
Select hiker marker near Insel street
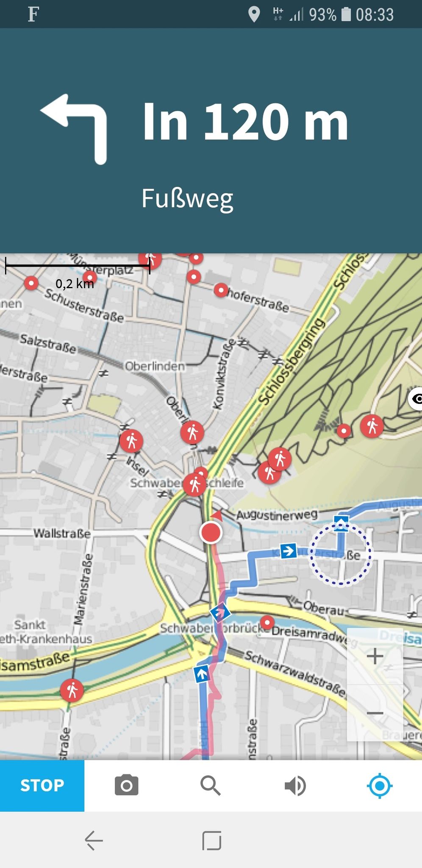[131, 441]
